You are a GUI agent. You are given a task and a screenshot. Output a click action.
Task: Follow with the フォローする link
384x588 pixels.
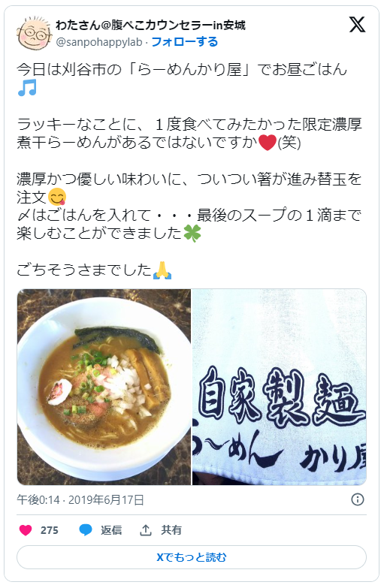(184, 41)
